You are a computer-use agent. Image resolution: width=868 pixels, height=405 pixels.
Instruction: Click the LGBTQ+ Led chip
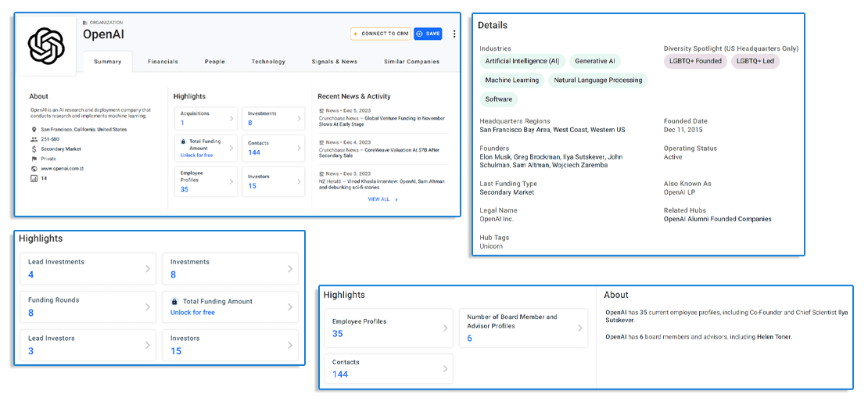(755, 62)
